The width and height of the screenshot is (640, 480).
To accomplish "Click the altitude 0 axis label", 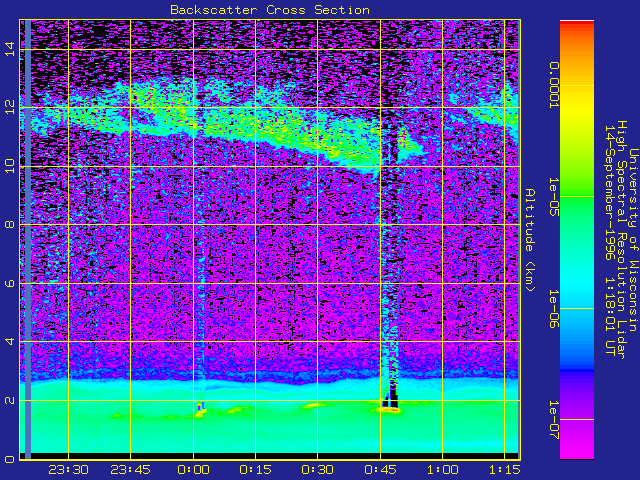I will point(10,459).
